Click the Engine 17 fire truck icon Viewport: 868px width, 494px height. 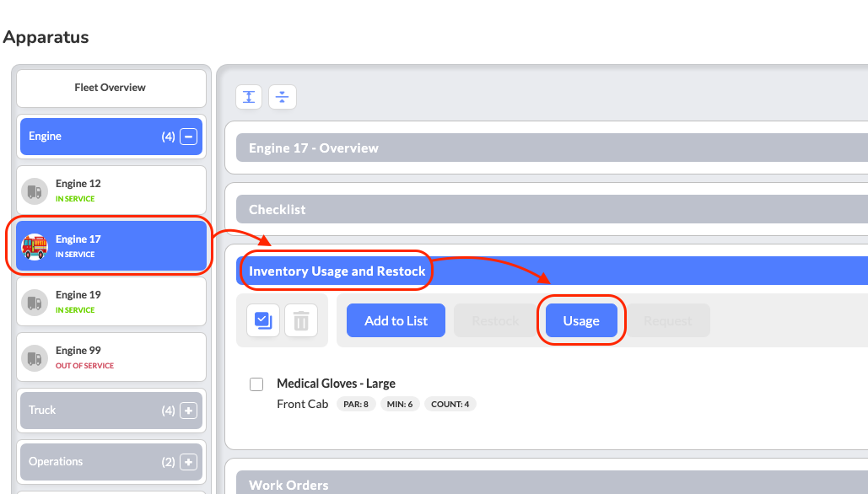click(x=35, y=247)
